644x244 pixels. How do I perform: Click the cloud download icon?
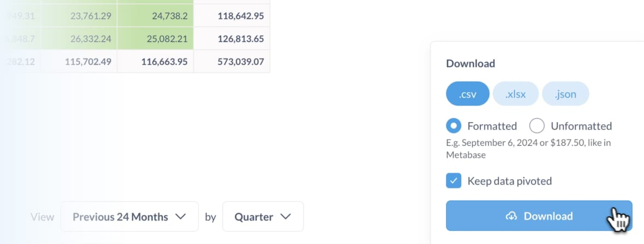point(511,216)
